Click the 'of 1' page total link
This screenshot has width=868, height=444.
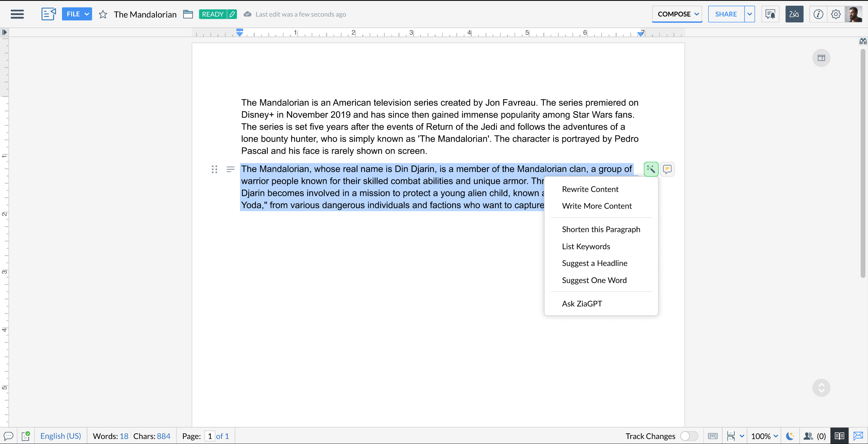223,436
